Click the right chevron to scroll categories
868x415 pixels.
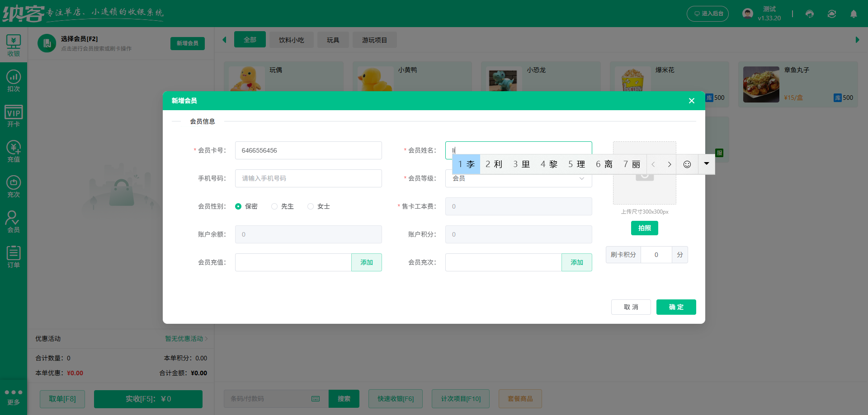click(857, 39)
